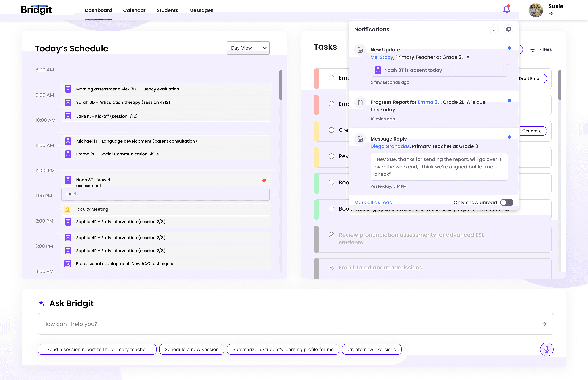Open Emma 2L. link in Progress Report

pyautogui.click(x=429, y=102)
